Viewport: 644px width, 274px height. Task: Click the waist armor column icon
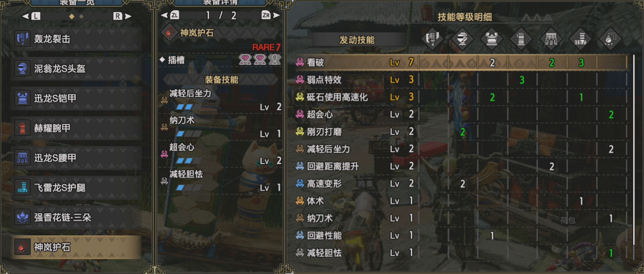[551, 39]
